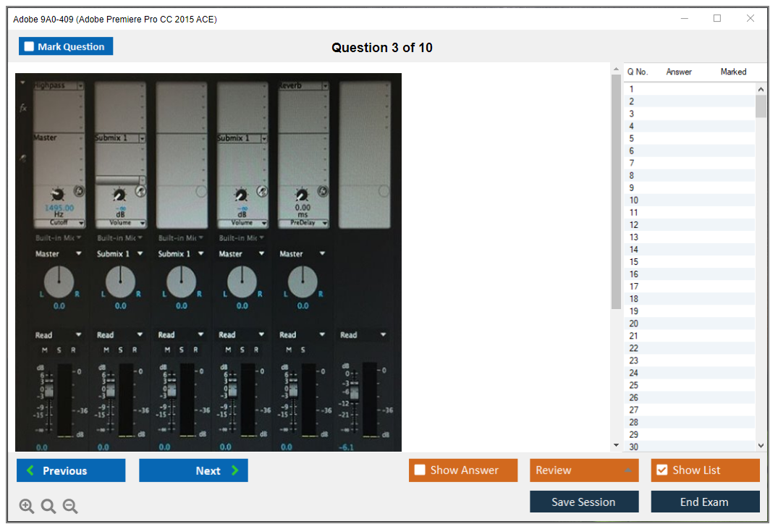Click the zoom in magnifier icon
Image resolution: width=778 pixels, height=532 pixels.
tap(27, 507)
